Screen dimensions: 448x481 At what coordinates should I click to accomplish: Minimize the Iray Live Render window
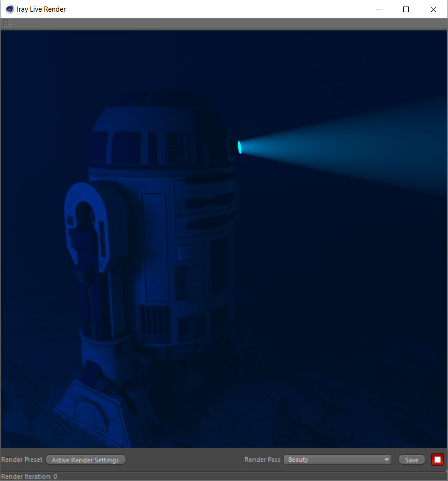tap(379, 9)
